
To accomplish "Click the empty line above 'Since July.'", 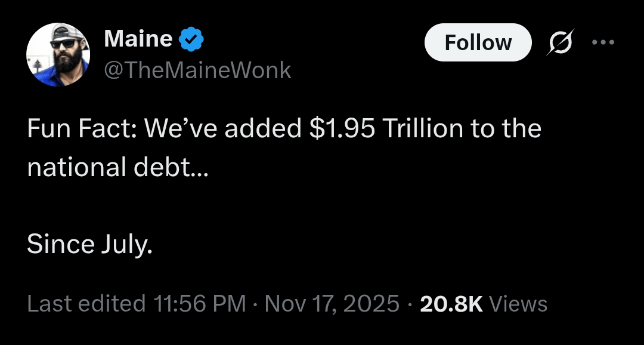I will (179, 206).
